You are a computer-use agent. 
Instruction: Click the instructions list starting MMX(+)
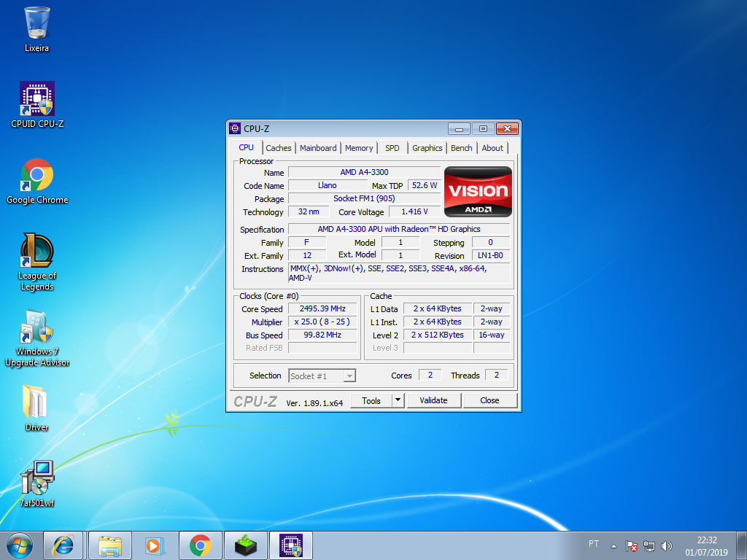(399, 273)
